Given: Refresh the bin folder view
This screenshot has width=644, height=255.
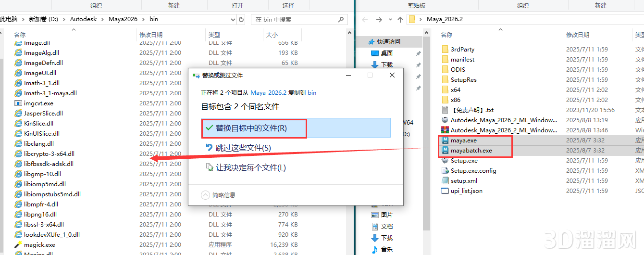Looking at the screenshot, I should click(242, 19).
